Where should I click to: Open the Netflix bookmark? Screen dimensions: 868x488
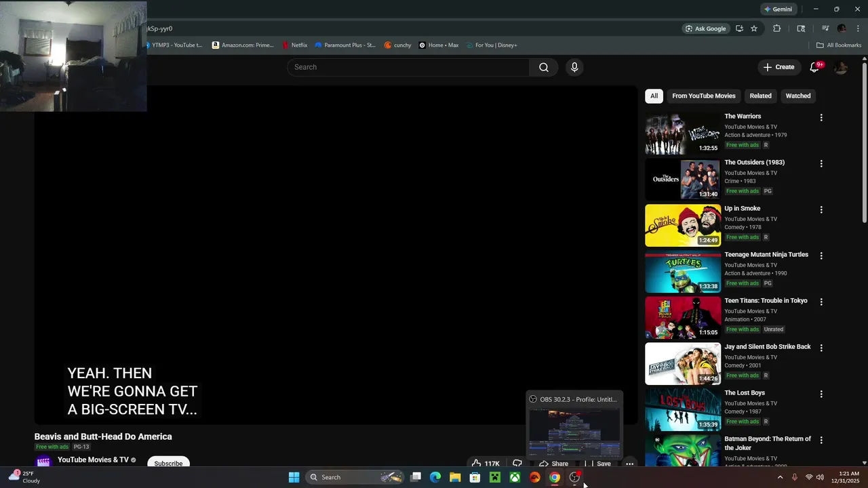point(295,45)
